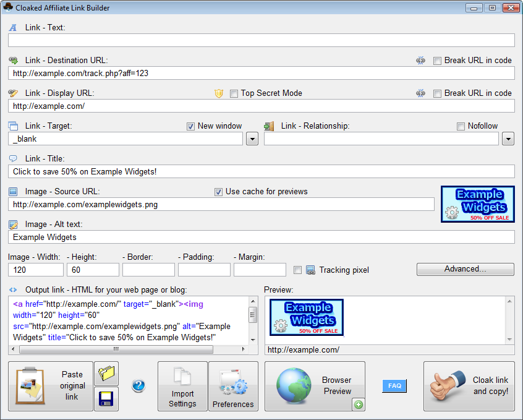Click the Example Widgets image thumbnail
Screen dimensions: 523x420
click(x=477, y=204)
